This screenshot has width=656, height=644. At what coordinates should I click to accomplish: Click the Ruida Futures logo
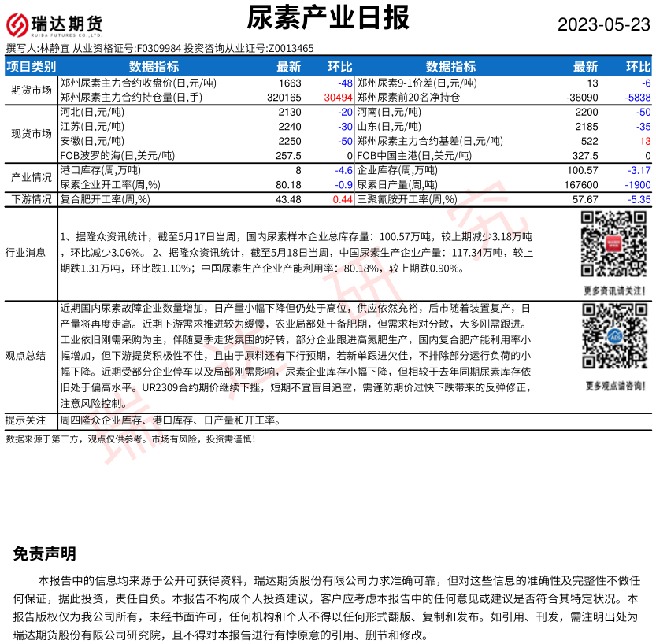pos(54,24)
